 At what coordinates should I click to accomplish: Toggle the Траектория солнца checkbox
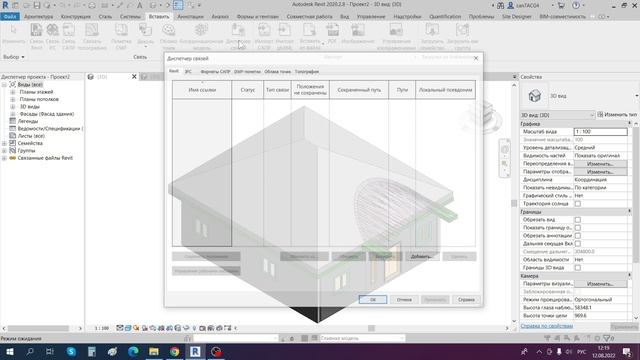coord(578,204)
